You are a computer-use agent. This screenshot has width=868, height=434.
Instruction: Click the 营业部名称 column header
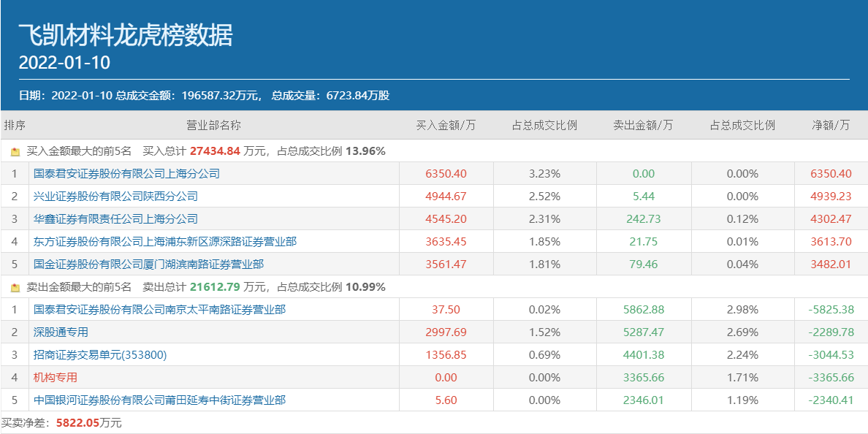coord(213,125)
